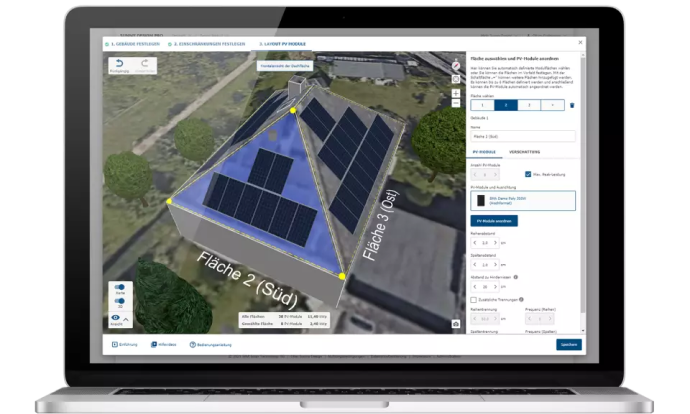Click info icon next to Zusätzliche Trennungen
690x414 pixels.
tap(521, 300)
